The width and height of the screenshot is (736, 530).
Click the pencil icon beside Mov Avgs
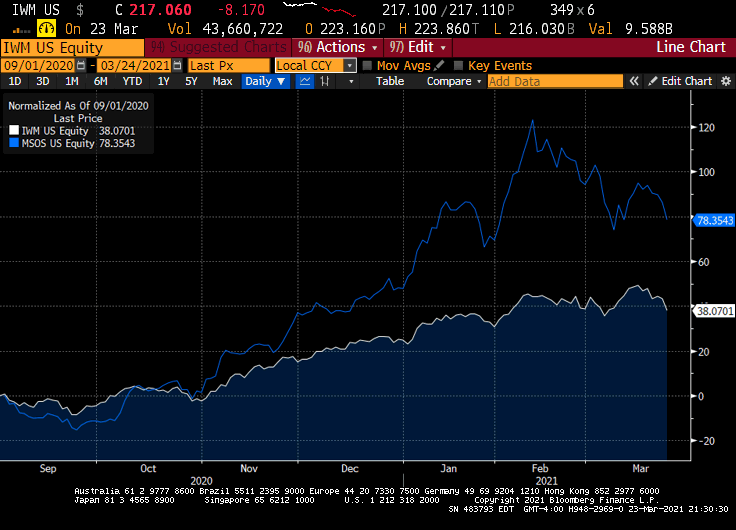[439, 65]
